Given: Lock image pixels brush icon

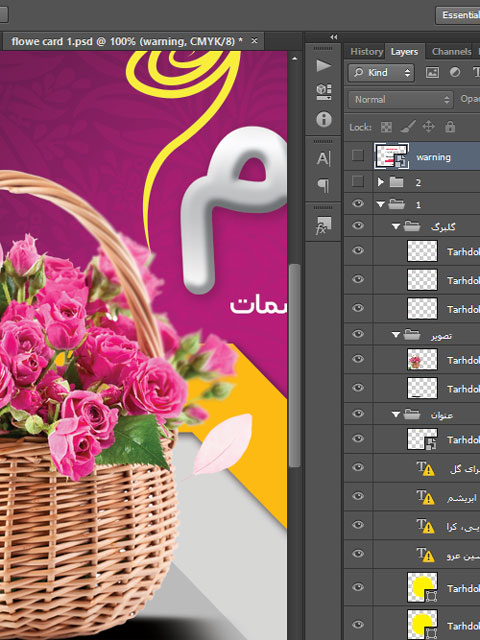Looking at the screenshot, I should pos(408,127).
